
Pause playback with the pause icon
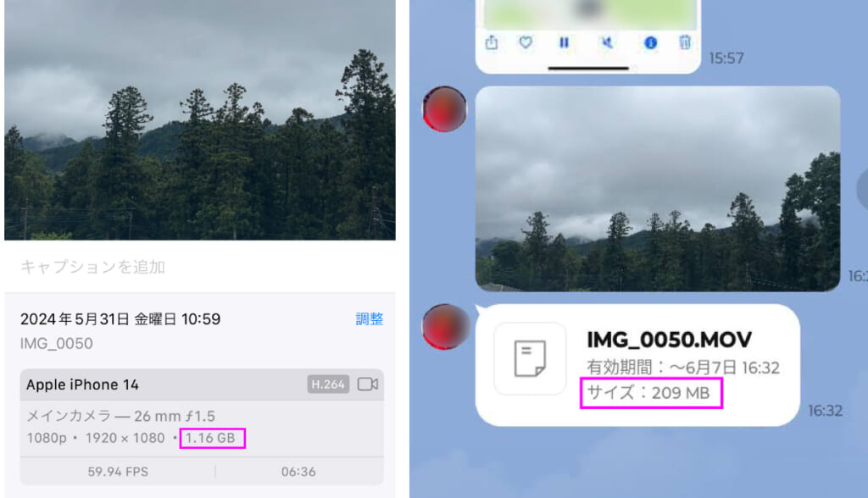pos(564,42)
